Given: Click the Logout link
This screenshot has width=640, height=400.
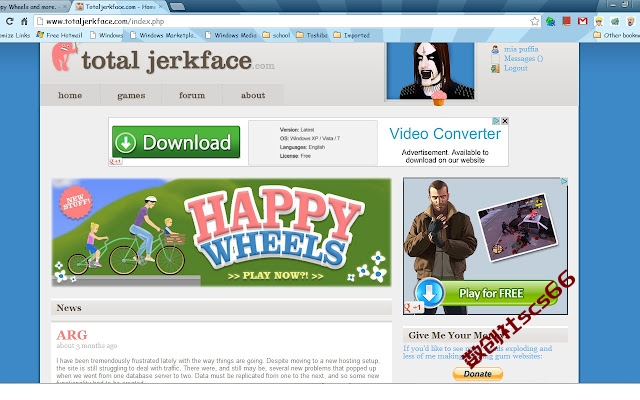Looking at the screenshot, I should point(516,68).
